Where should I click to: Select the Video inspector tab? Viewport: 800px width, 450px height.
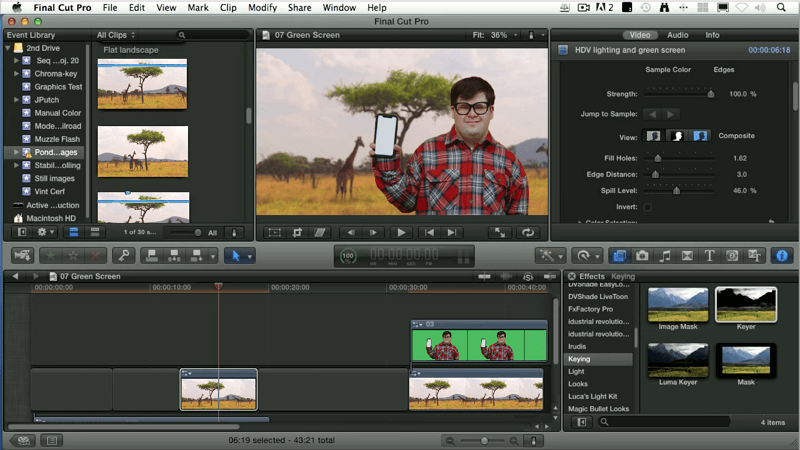tap(639, 35)
